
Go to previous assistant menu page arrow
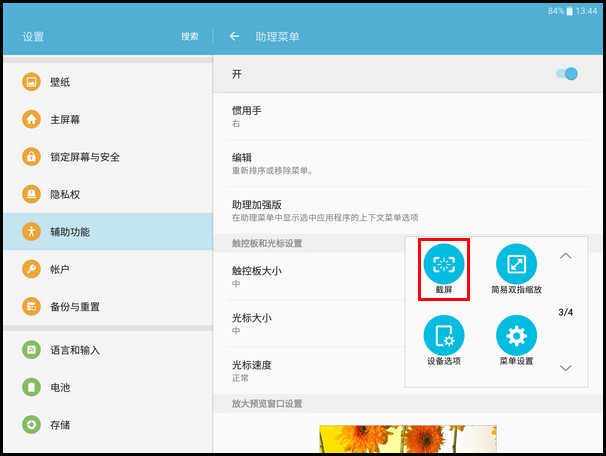coord(565,256)
